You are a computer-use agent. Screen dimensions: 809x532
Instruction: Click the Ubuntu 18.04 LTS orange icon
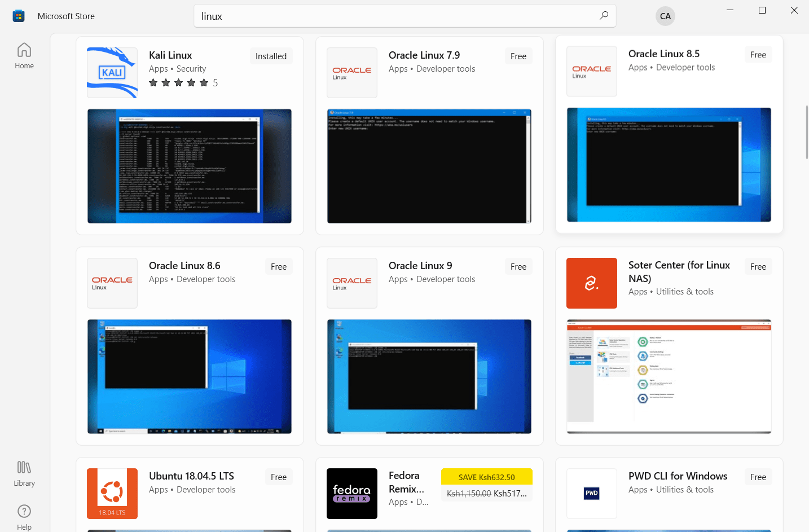(112, 494)
